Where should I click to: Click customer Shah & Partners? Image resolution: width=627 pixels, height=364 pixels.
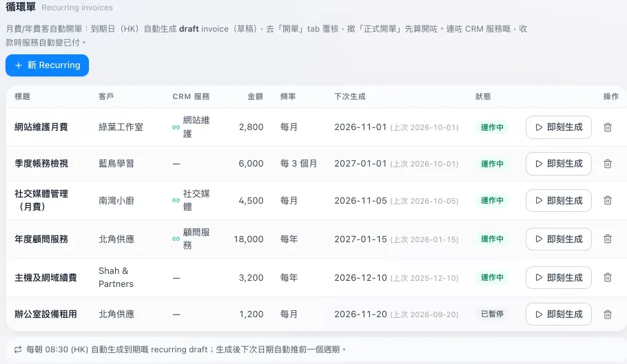coord(116,277)
